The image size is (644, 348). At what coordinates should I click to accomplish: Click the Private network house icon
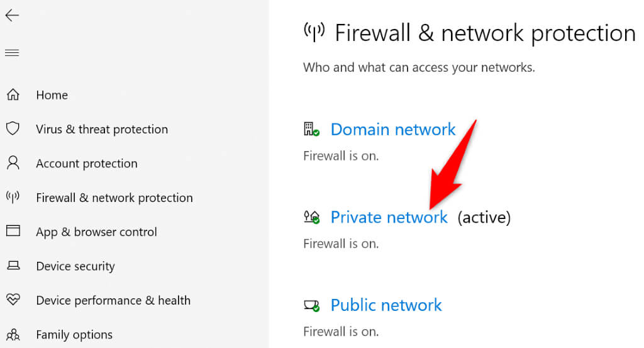pyautogui.click(x=311, y=218)
